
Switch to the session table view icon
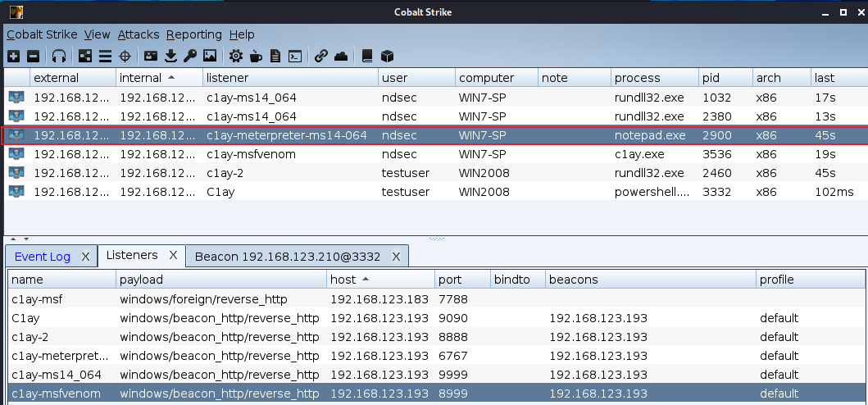coord(105,56)
